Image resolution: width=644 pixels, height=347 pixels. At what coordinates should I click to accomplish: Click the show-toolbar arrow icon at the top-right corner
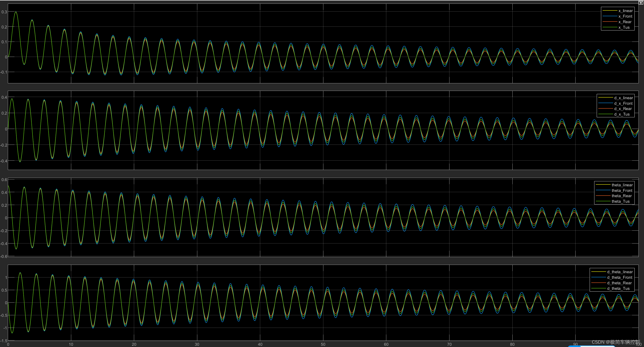tap(641, 3)
